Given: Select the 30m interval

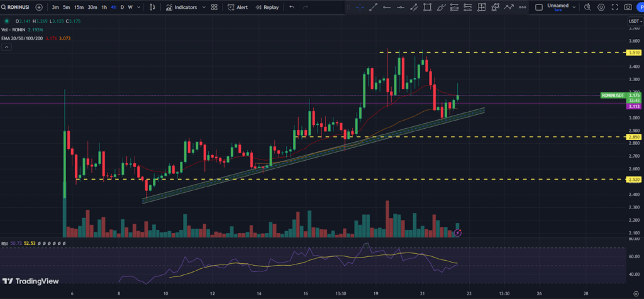Looking at the screenshot, I should [x=92, y=7].
